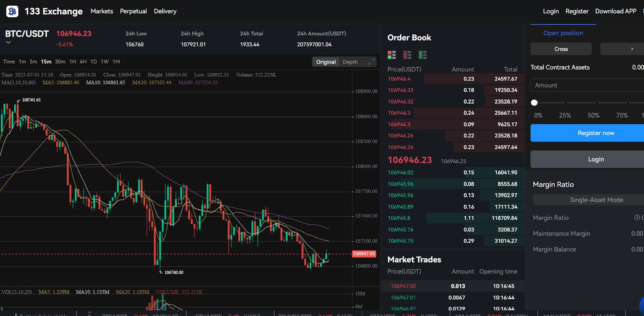Select the 1D chart interval
Screen dimensions: 644x316
93,62
